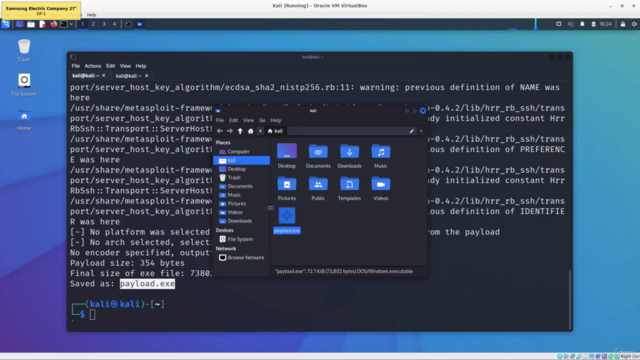The width and height of the screenshot is (640, 360).
Task: Launch Firefox from the top panel
Action: pos(53,24)
